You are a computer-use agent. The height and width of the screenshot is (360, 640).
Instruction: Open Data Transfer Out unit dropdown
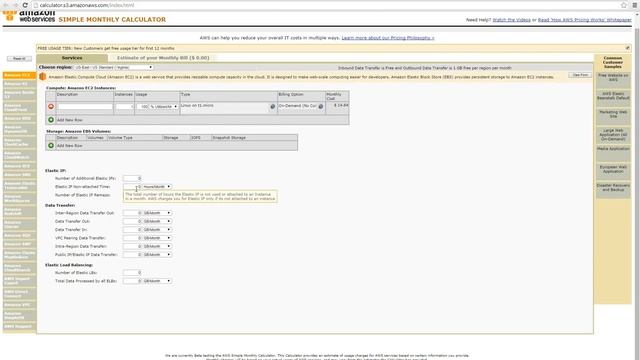(x=157, y=221)
